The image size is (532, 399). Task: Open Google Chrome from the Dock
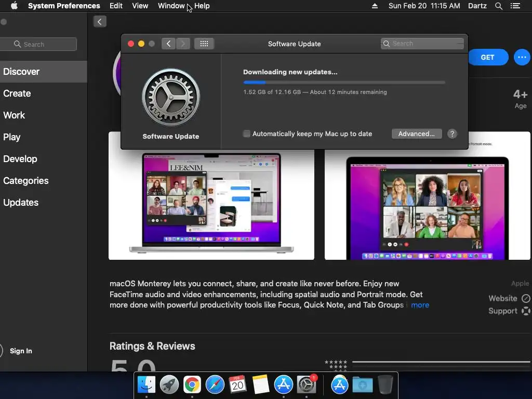point(192,385)
